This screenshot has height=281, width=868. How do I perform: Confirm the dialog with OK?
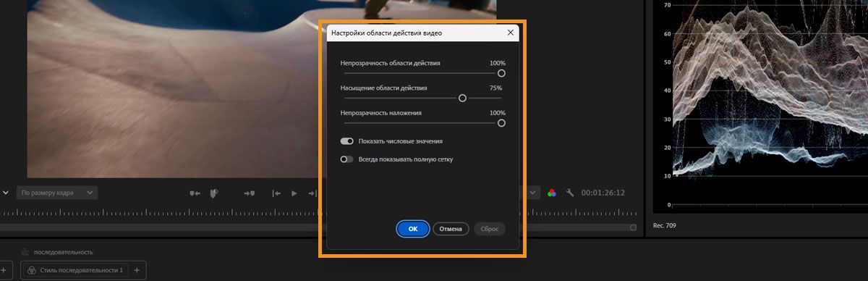click(413, 229)
